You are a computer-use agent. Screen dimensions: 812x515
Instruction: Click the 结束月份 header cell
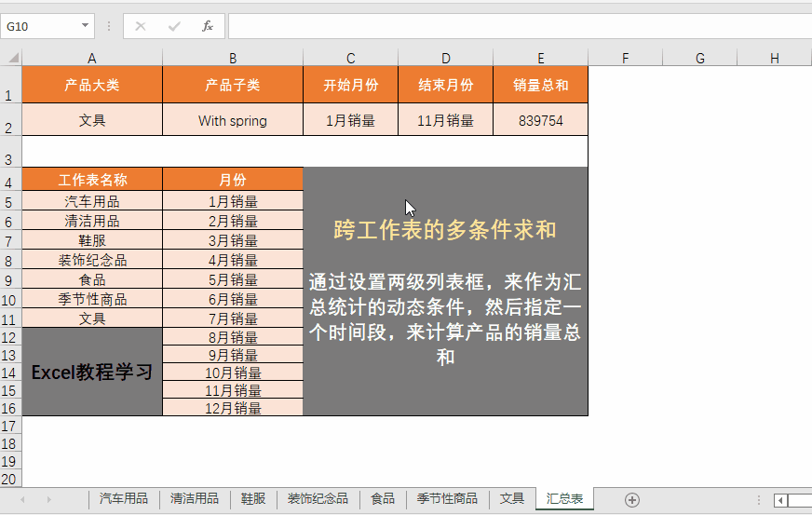[x=445, y=85]
